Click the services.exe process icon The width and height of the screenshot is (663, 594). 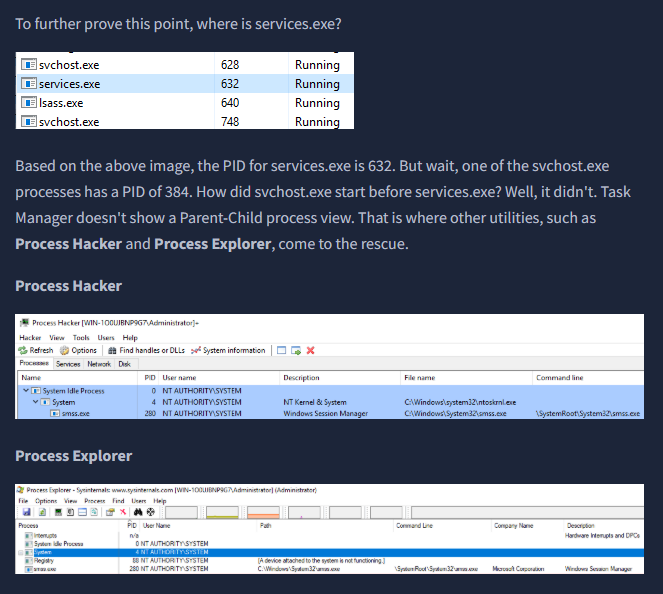29,84
